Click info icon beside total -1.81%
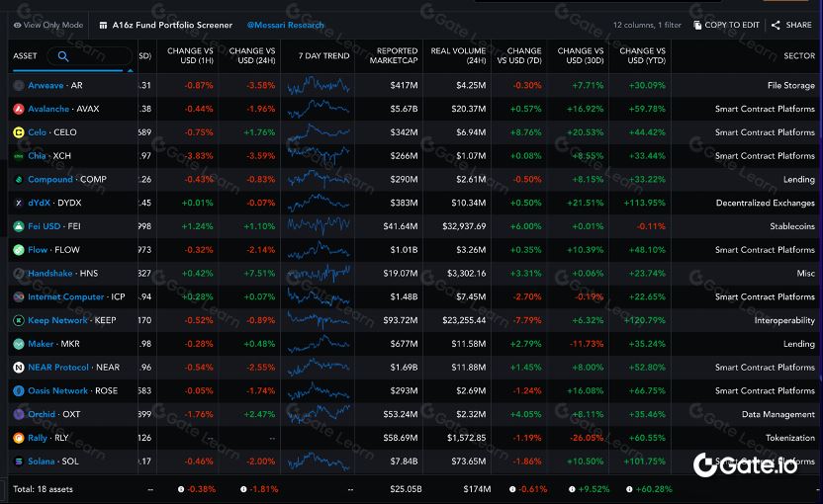Image resolution: width=823 pixels, height=504 pixels. pos(243,489)
